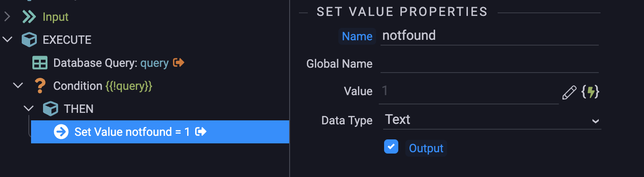The height and width of the screenshot is (177, 644).
Task: Expand the Input tree node
Action: (x=7, y=17)
